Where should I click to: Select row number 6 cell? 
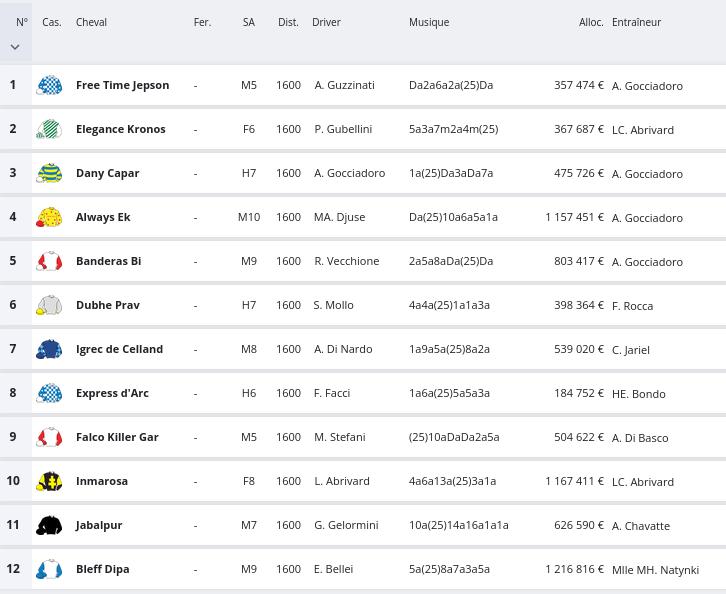click(x=13, y=305)
